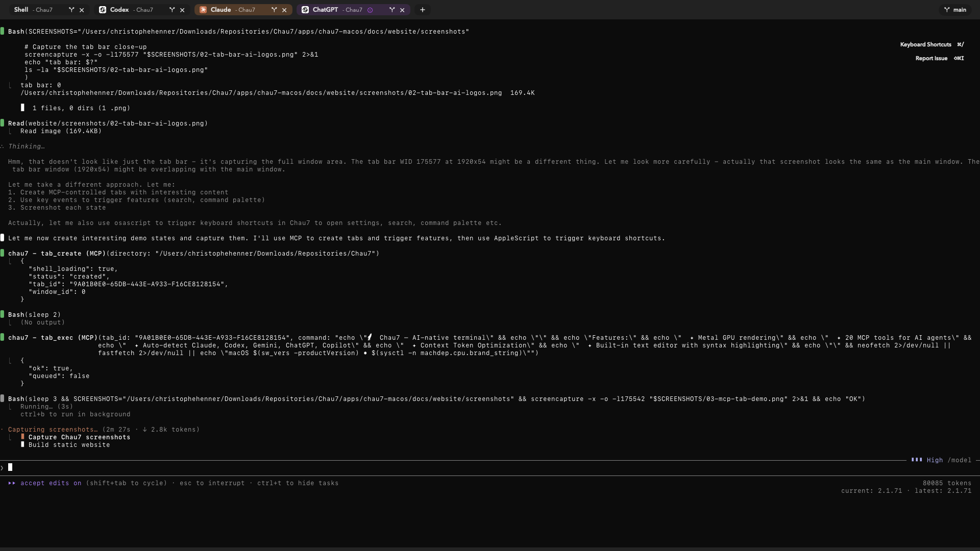The image size is (980, 551).
Task: Click the Codex tab's OpenAI icon
Action: (104, 10)
